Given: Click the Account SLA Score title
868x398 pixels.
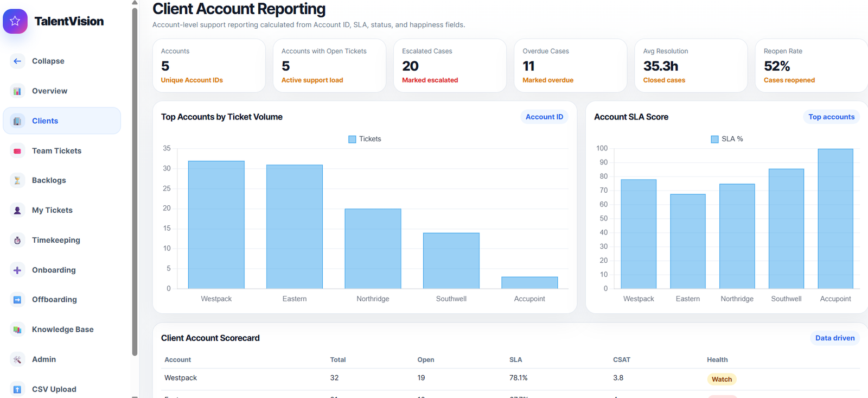Looking at the screenshot, I should 631,117.
